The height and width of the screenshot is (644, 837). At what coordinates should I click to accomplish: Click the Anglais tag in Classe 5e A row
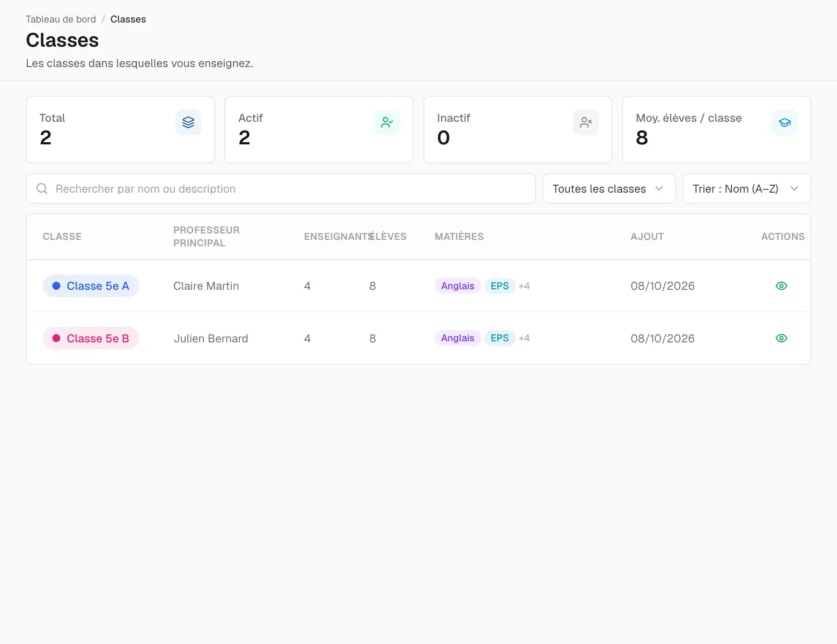point(458,286)
